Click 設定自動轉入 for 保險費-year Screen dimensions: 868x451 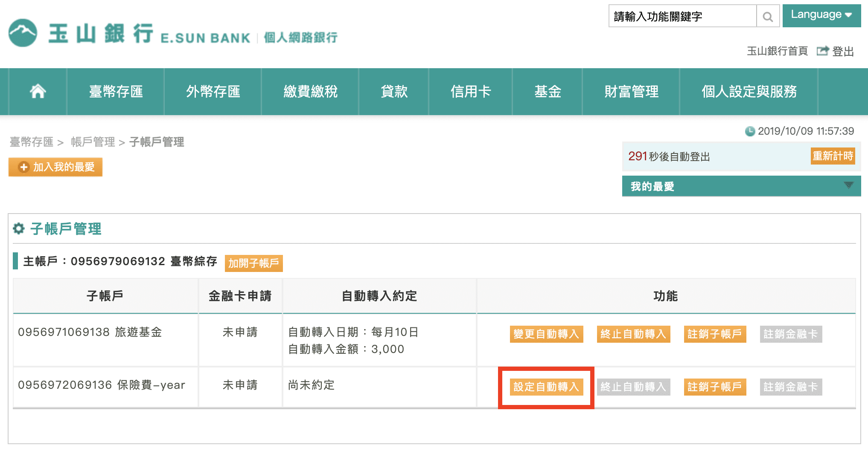(x=546, y=387)
